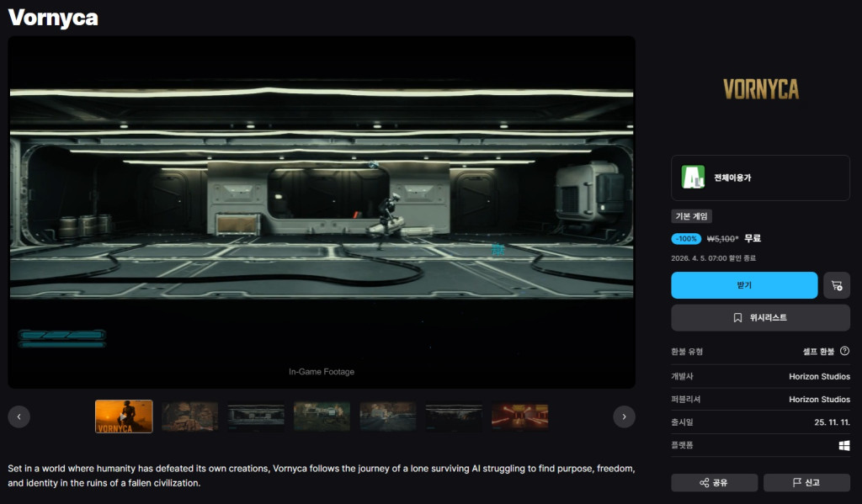Click the golden VORNYCA logo
This screenshot has height=504, width=862.
pyautogui.click(x=760, y=89)
